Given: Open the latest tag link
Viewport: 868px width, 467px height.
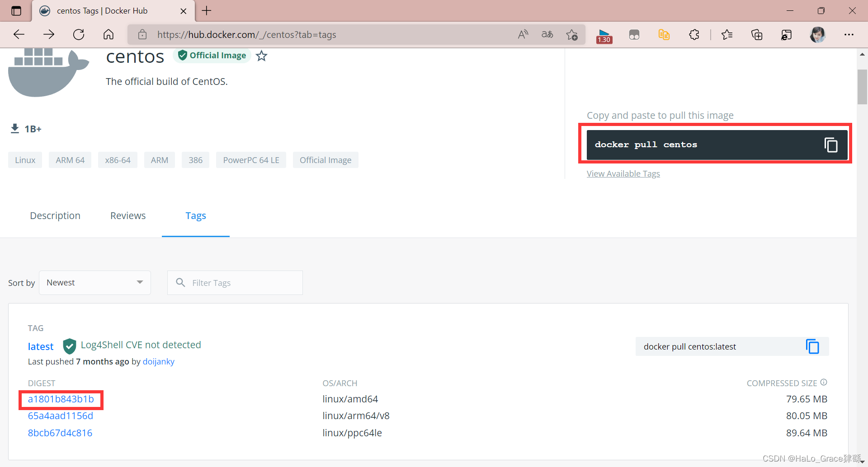Looking at the screenshot, I should click(x=41, y=346).
